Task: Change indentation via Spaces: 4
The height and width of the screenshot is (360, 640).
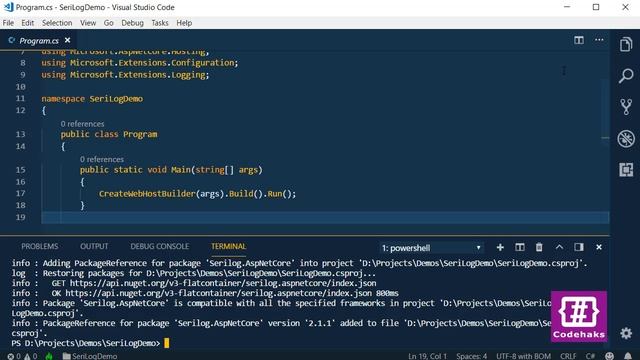Action: tap(471, 356)
